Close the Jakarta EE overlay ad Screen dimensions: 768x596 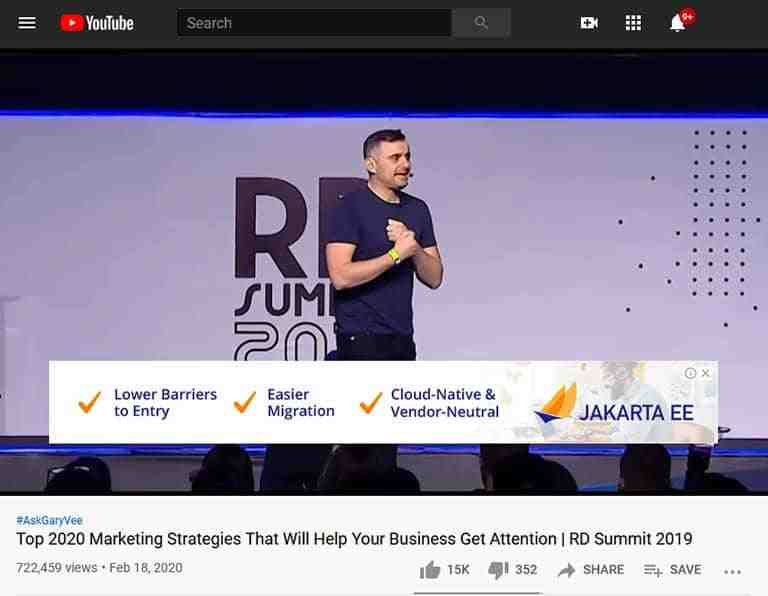click(x=706, y=373)
